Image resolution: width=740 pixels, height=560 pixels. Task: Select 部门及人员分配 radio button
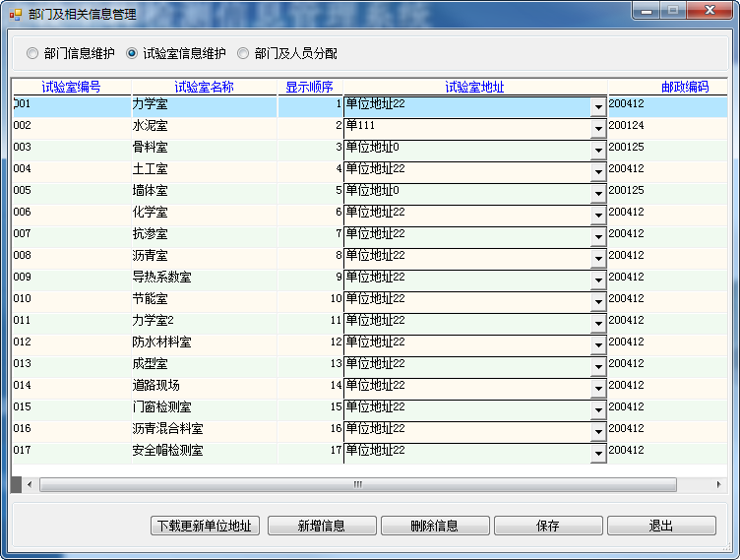pos(243,53)
